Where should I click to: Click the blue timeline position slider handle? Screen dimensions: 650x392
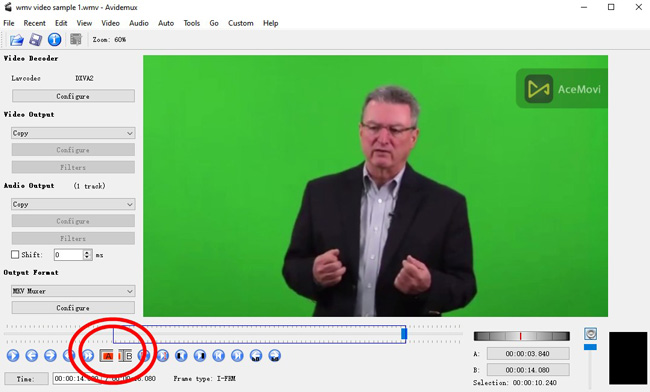404,334
